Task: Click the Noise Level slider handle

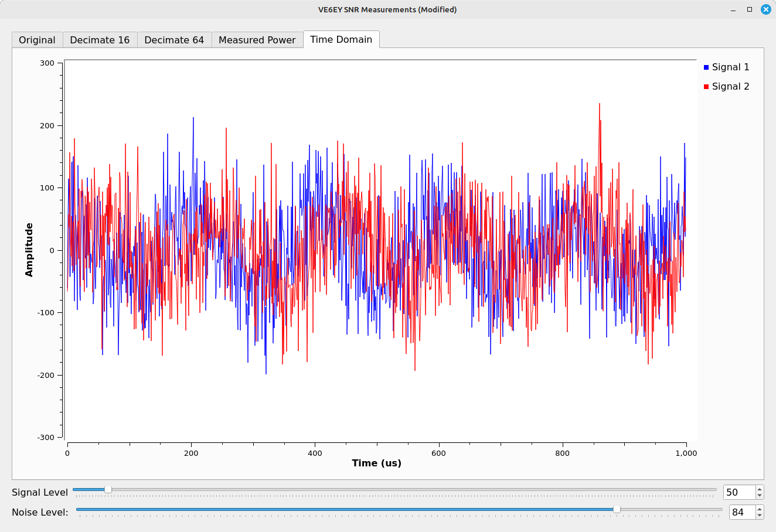Action: [x=617, y=510]
